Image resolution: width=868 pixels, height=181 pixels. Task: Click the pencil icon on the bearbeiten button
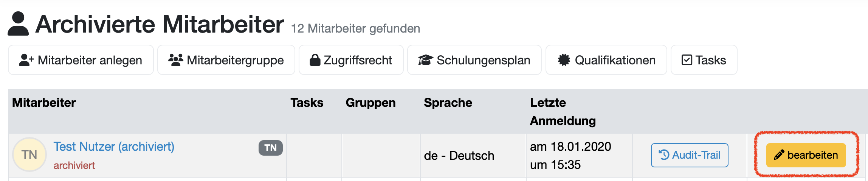tap(779, 155)
